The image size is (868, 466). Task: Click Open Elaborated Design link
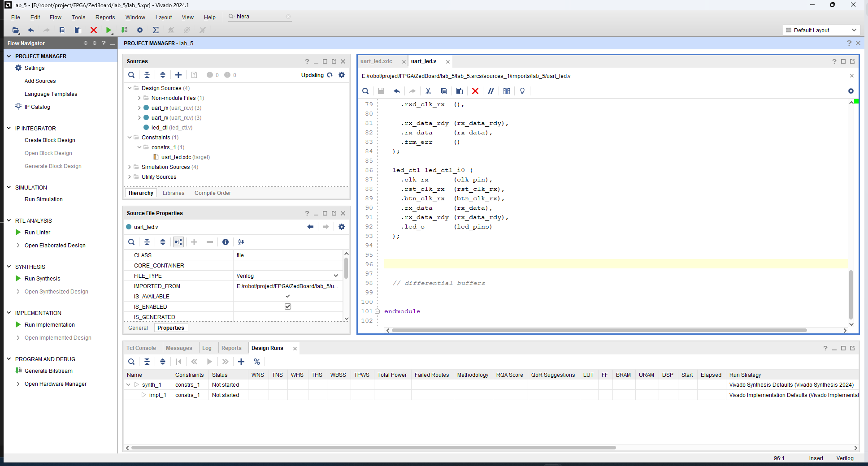click(x=55, y=246)
